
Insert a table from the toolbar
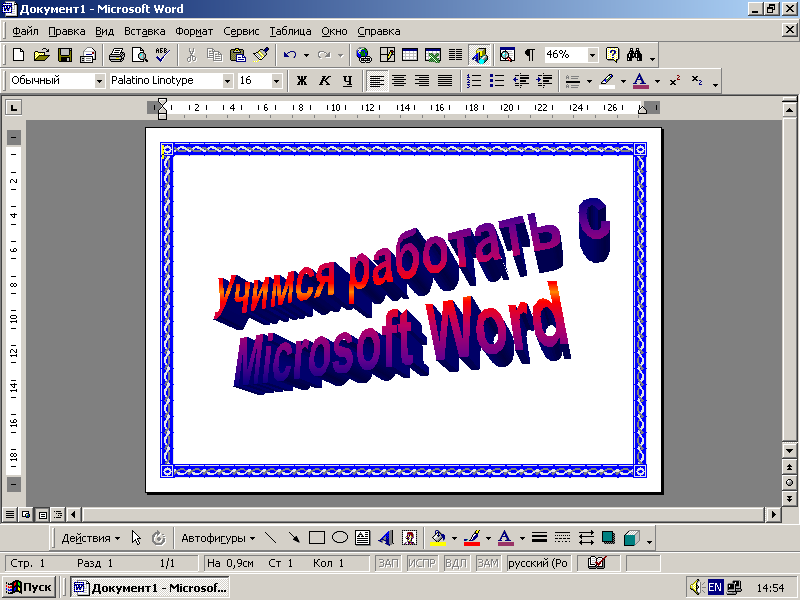tap(410, 55)
